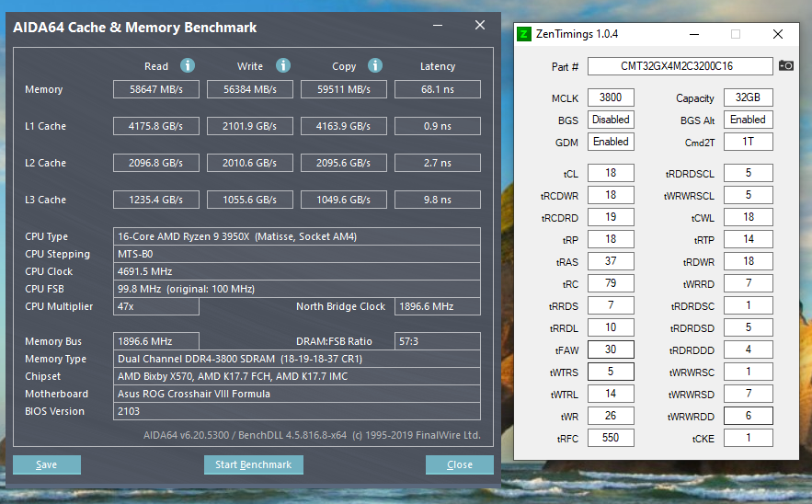Click the Part # field CMT32GX4M2C3200C16
The height and width of the screenshot is (504, 812).
point(680,66)
